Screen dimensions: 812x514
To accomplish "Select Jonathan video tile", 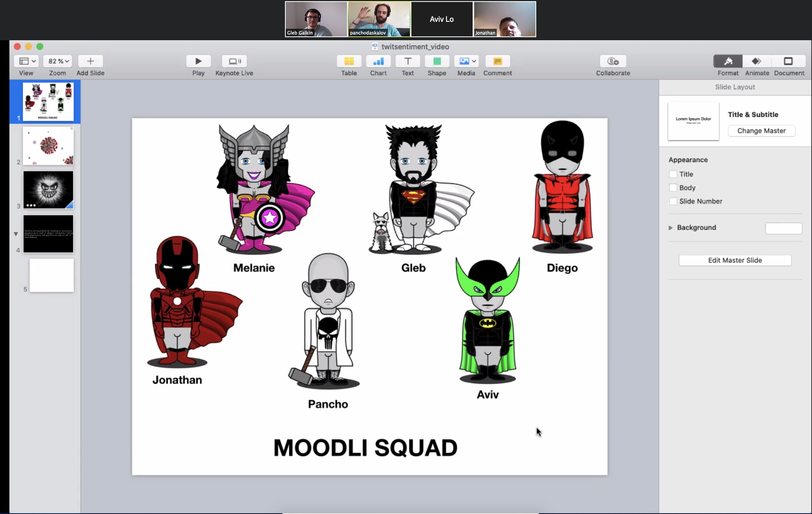I will coord(505,19).
